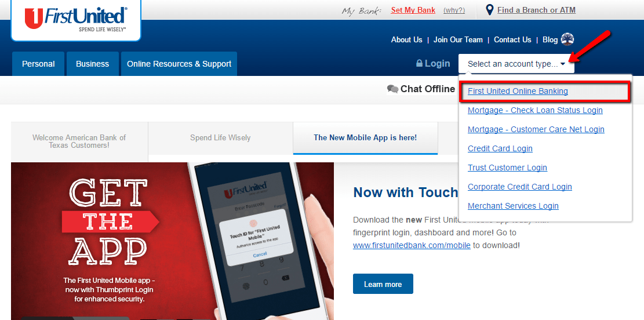This screenshot has height=320, width=644.
Task: Click the Set My Bank link
Action: coord(413,10)
